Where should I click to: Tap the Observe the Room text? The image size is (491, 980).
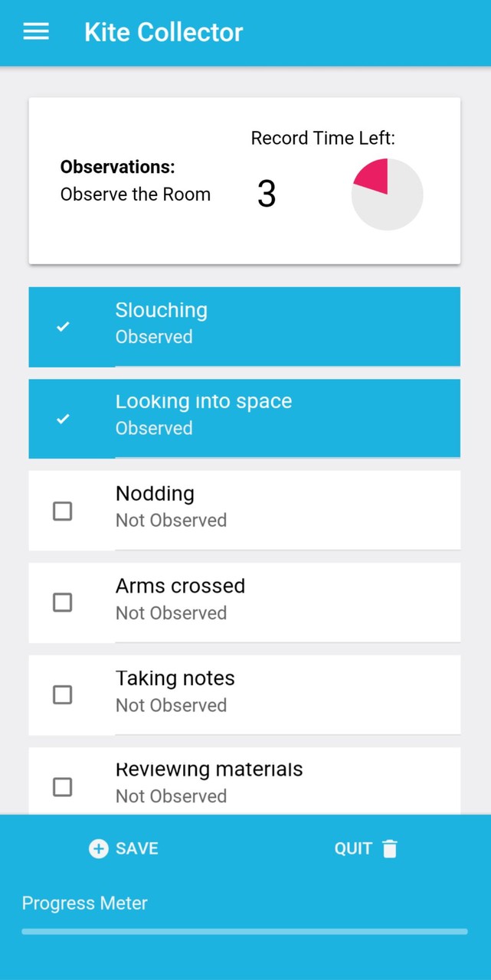click(136, 194)
